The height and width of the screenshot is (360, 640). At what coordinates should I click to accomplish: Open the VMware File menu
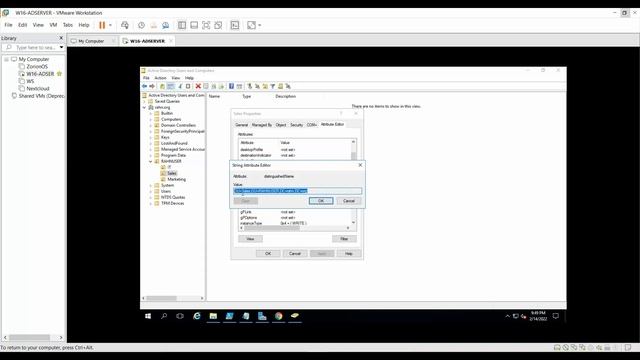(x=8, y=25)
